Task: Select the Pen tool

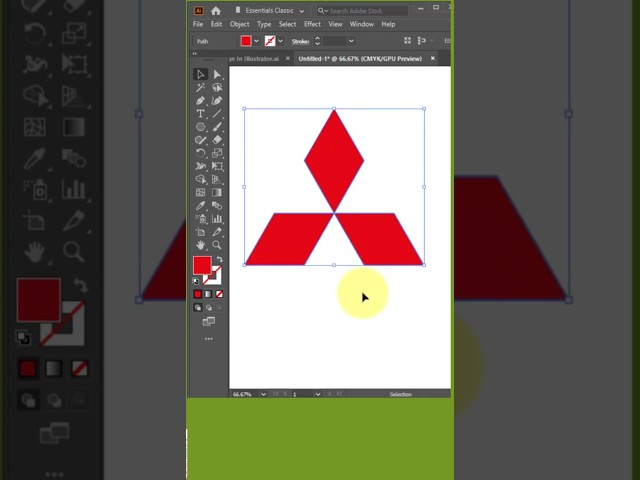Action: pos(200,100)
